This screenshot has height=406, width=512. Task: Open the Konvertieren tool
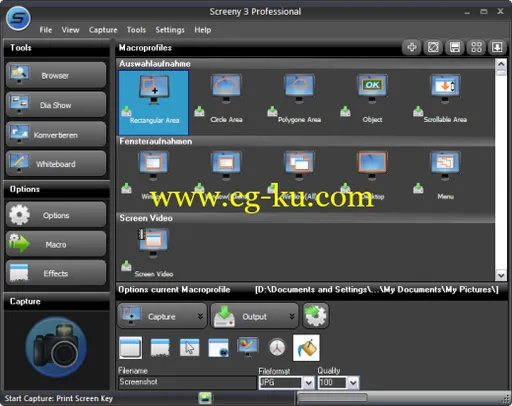tap(56, 134)
